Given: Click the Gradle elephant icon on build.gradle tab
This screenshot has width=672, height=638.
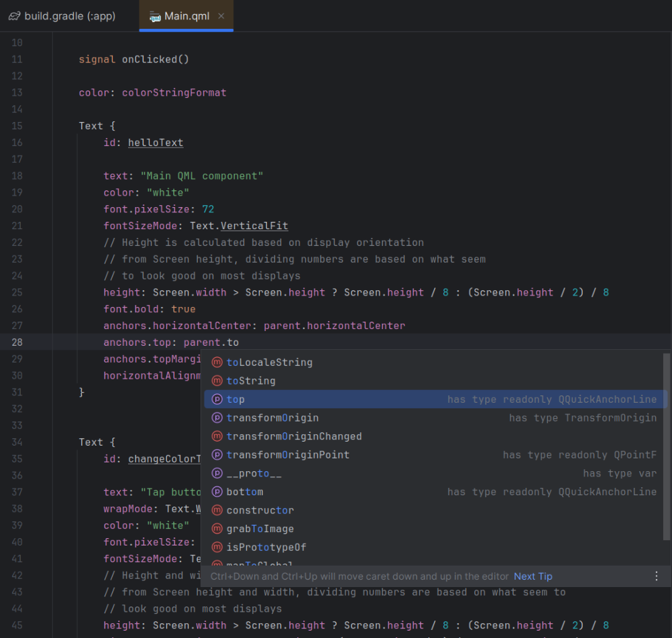Looking at the screenshot, I should tap(15, 16).
